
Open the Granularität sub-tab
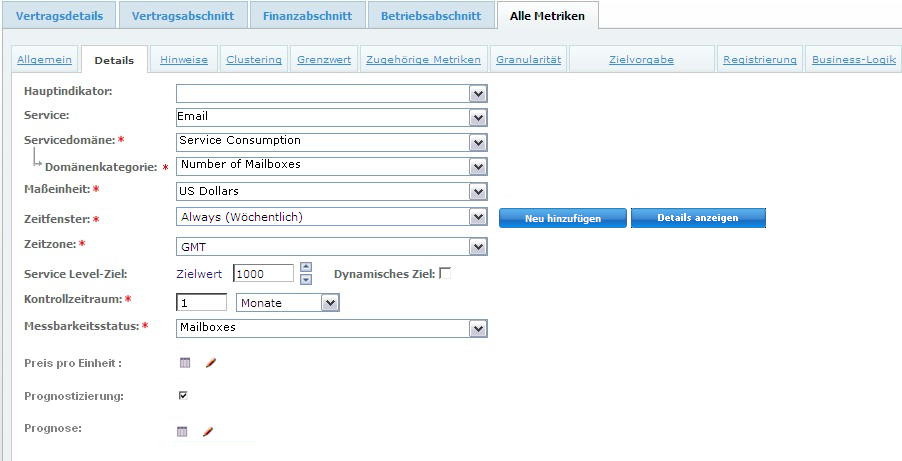[529, 59]
